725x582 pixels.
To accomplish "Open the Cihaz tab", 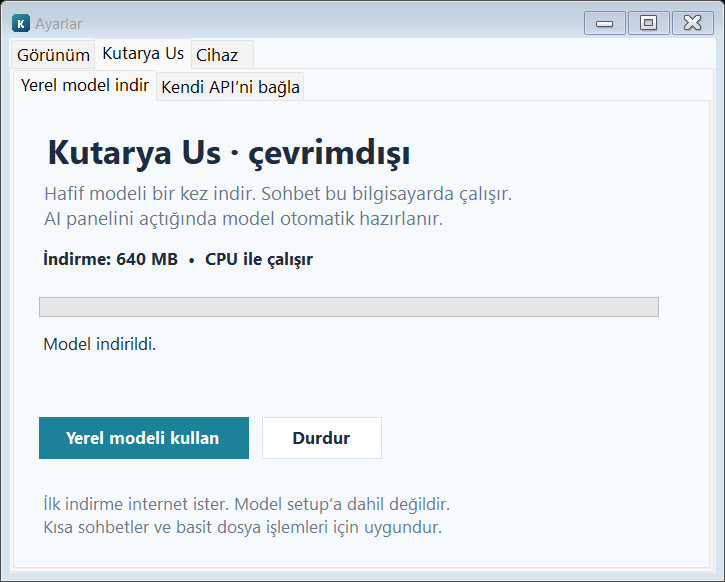I will pyautogui.click(x=222, y=55).
